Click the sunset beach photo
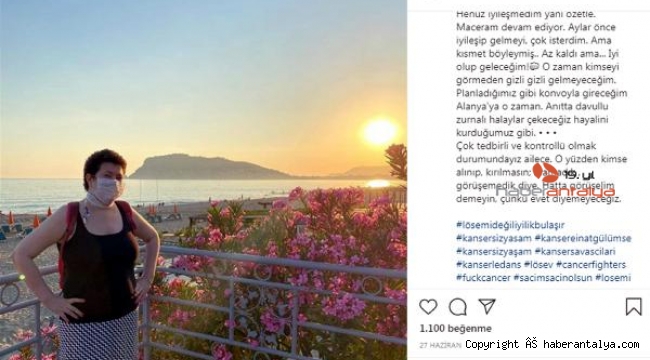The height and width of the screenshot is (360, 650). tap(203, 180)
